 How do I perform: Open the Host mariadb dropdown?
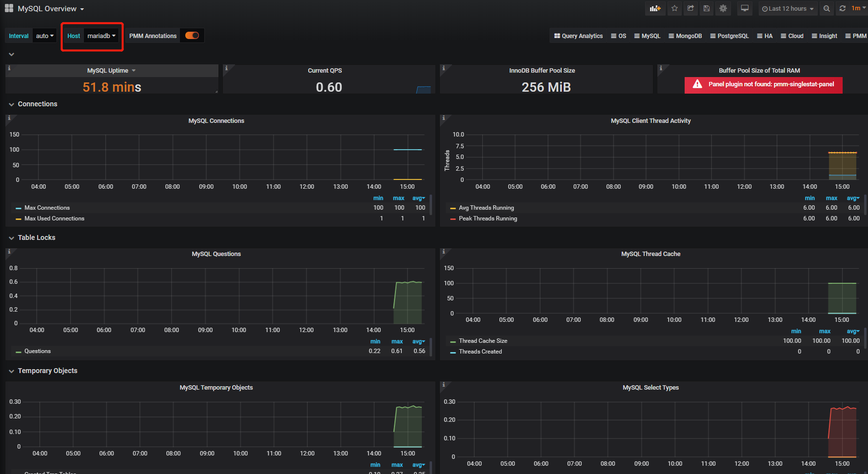(101, 36)
